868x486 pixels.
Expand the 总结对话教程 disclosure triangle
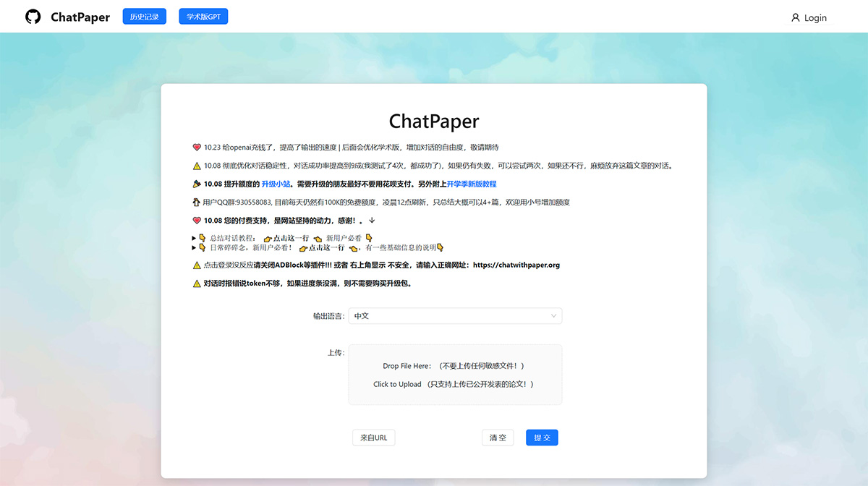coord(193,237)
